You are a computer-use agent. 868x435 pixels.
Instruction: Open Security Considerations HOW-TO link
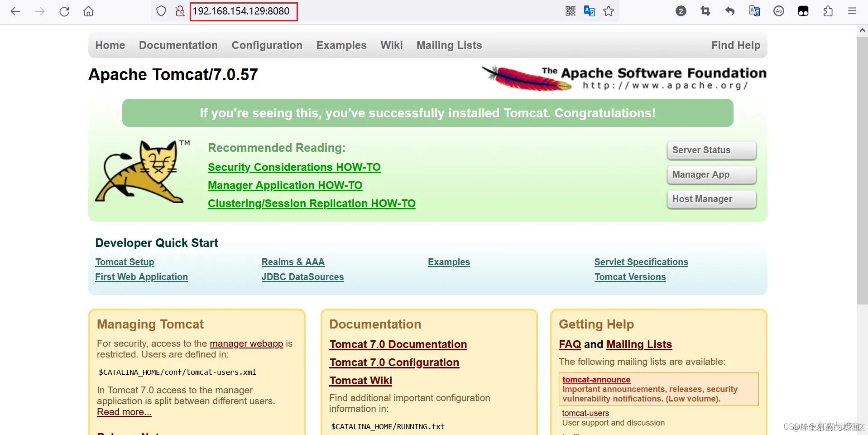pos(294,167)
